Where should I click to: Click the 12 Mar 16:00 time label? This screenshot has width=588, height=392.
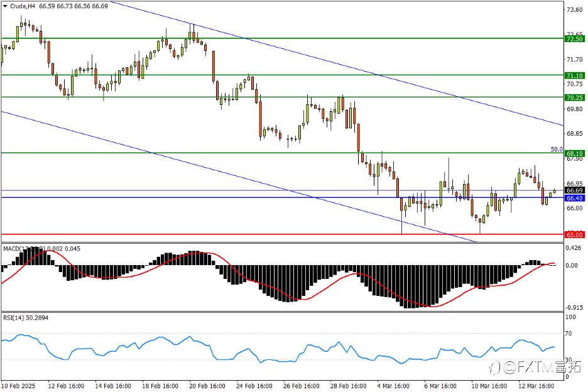(536, 386)
